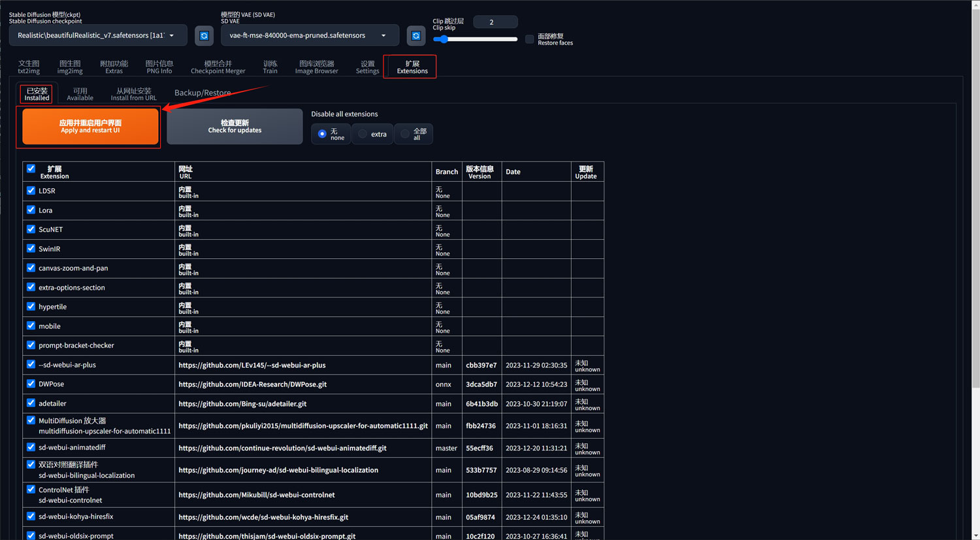Click the Clip skip number field

point(495,22)
